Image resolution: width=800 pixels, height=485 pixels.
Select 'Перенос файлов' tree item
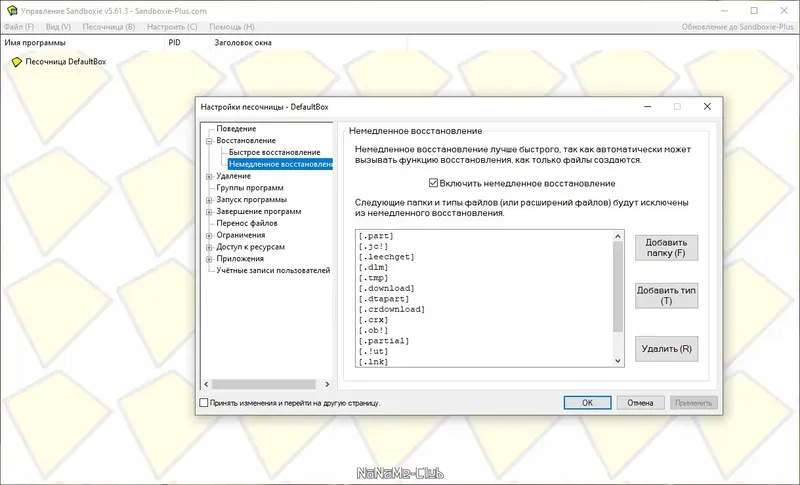(x=246, y=223)
